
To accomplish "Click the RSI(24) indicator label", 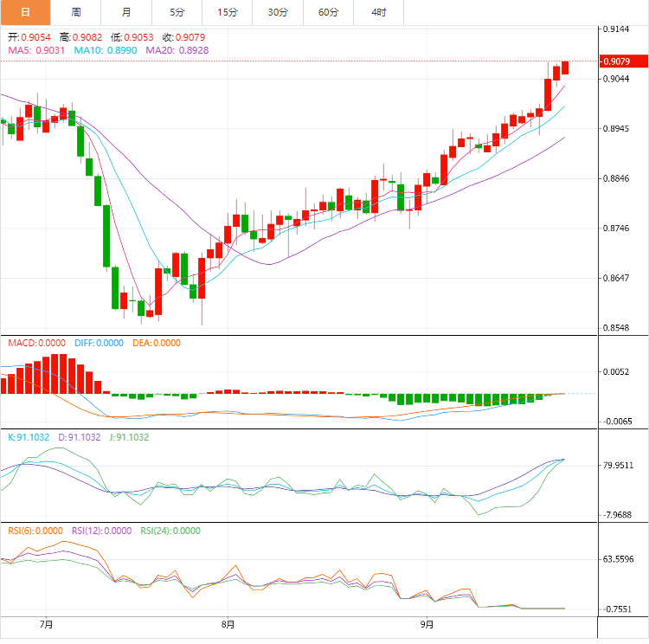I will coord(169,531).
